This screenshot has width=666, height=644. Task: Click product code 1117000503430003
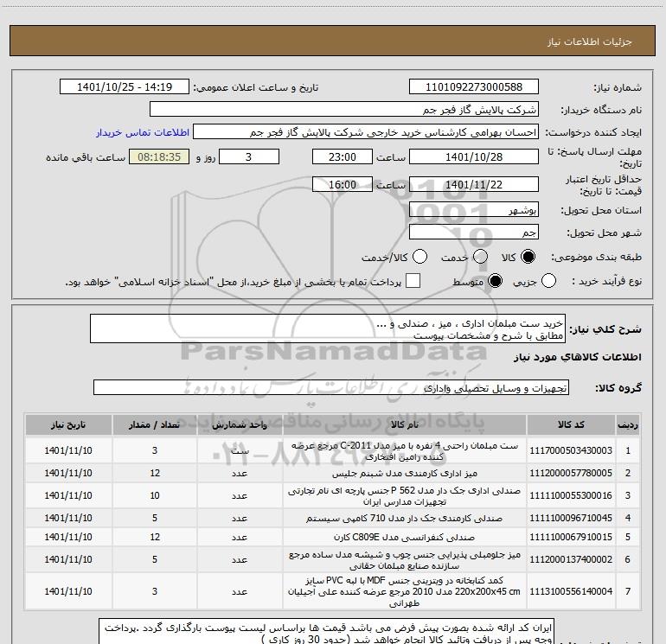point(571,451)
